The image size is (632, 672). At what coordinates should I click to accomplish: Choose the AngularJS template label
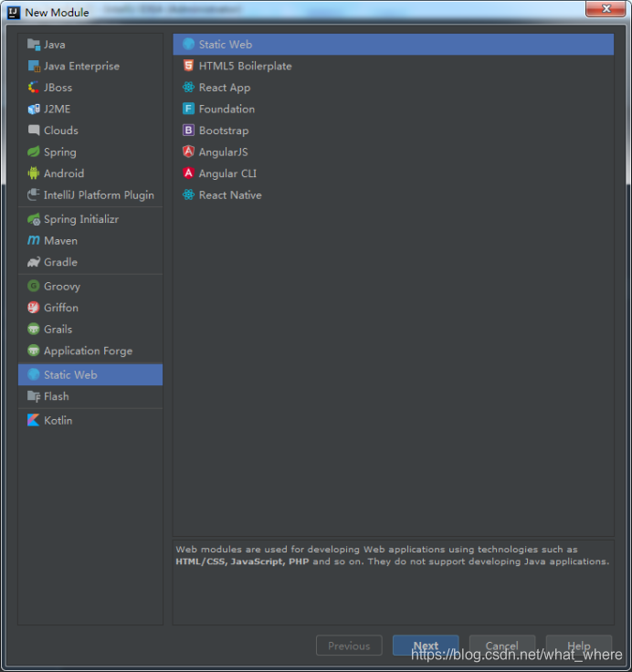224,152
